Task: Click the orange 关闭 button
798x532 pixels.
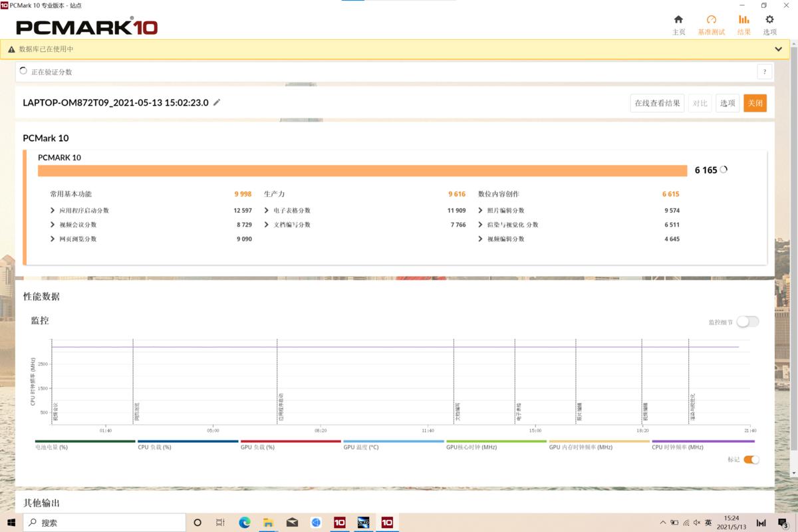Action: pos(755,103)
